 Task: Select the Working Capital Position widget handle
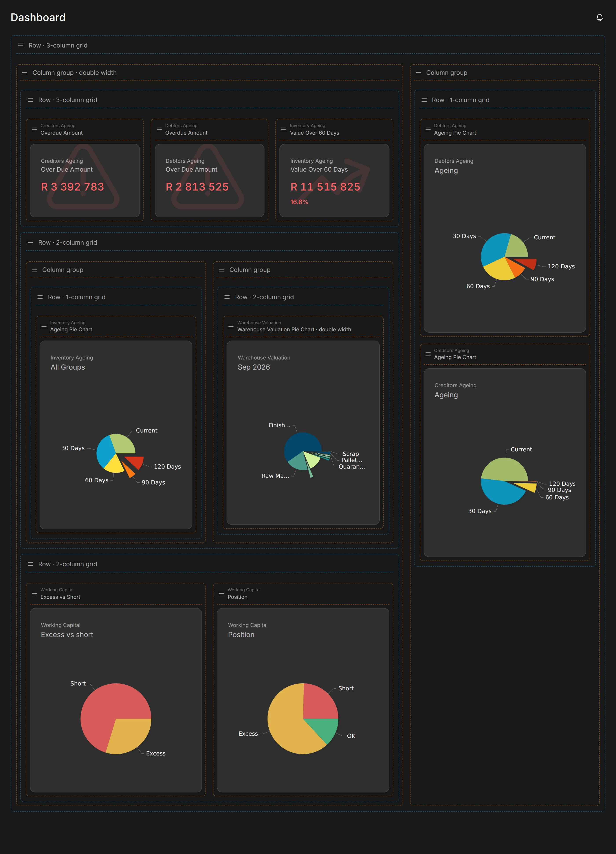pos(221,594)
